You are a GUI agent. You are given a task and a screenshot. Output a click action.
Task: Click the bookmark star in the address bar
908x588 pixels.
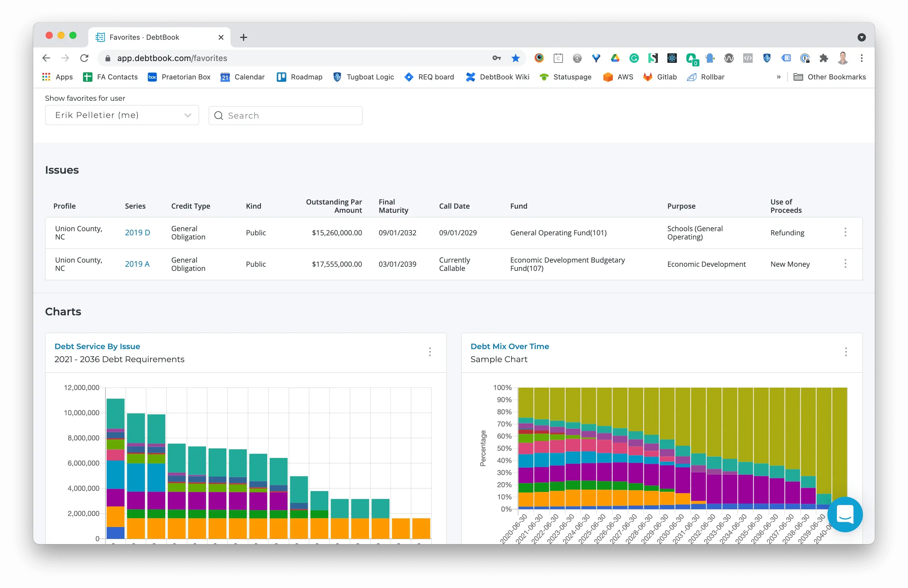pos(515,58)
